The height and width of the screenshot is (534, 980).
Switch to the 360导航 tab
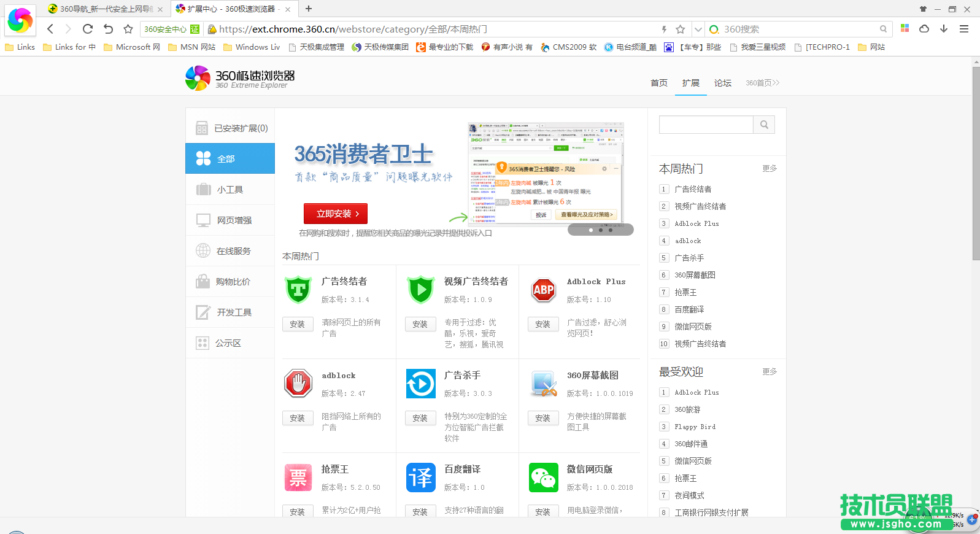(106, 9)
